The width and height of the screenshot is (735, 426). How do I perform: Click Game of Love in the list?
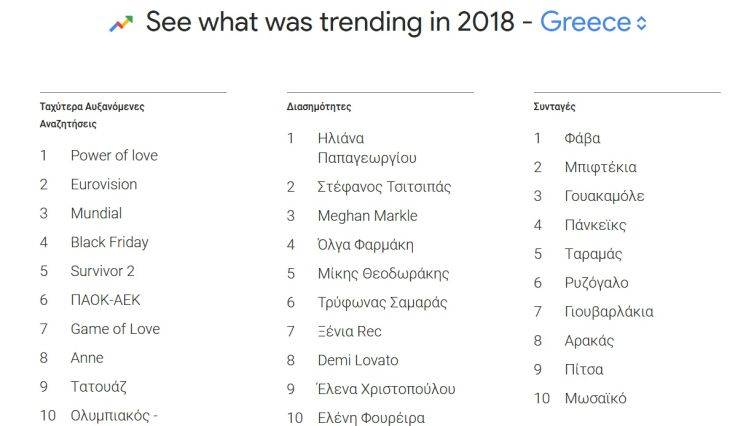(x=114, y=329)
